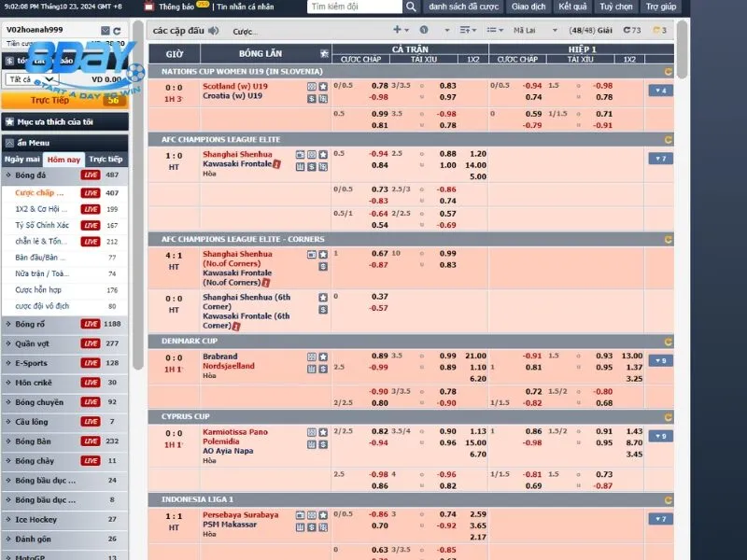Viewport: 747px width, 560px height.
Task: Open the list view dropdown in odds toolbar
Action: click(x=495, y=31)
